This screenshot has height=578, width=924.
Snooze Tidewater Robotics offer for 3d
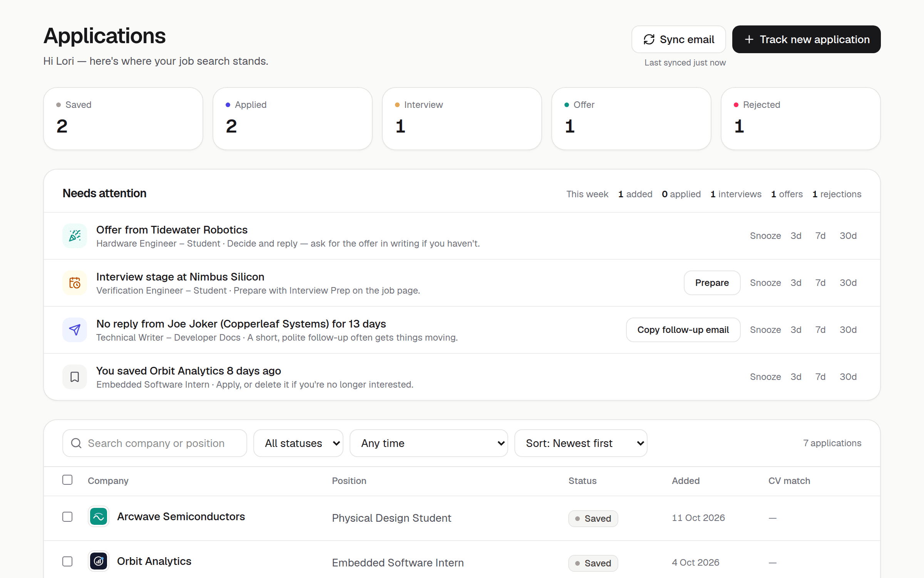point(796,236)
